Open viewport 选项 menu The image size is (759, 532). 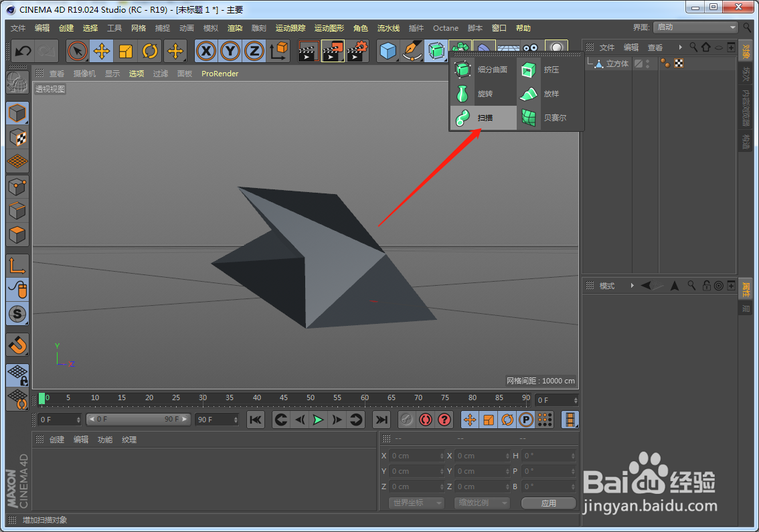(137, 74)
